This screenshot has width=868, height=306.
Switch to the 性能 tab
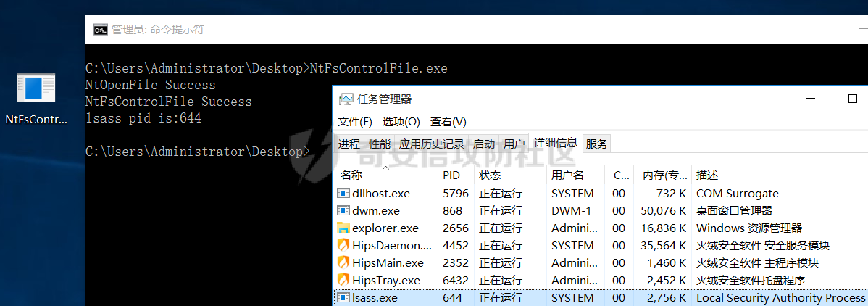(x=379, y=144)
